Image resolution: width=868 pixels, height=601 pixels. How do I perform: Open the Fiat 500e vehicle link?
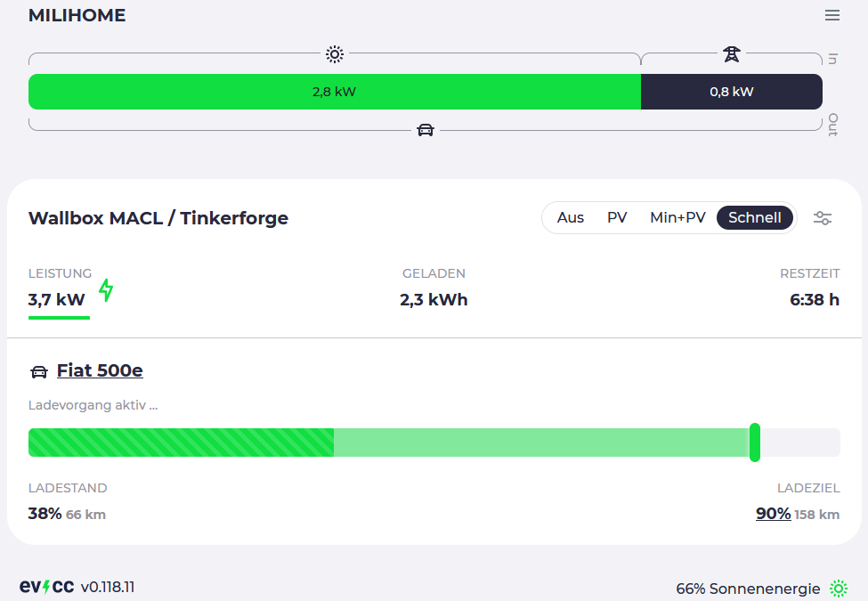coord(100,370)
